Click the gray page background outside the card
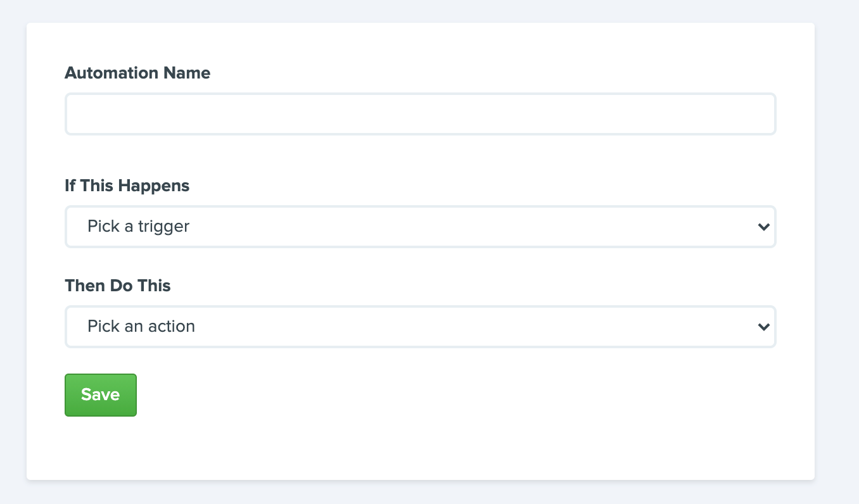859x504 pixels. pyautogui.click(x=836, y=253)
